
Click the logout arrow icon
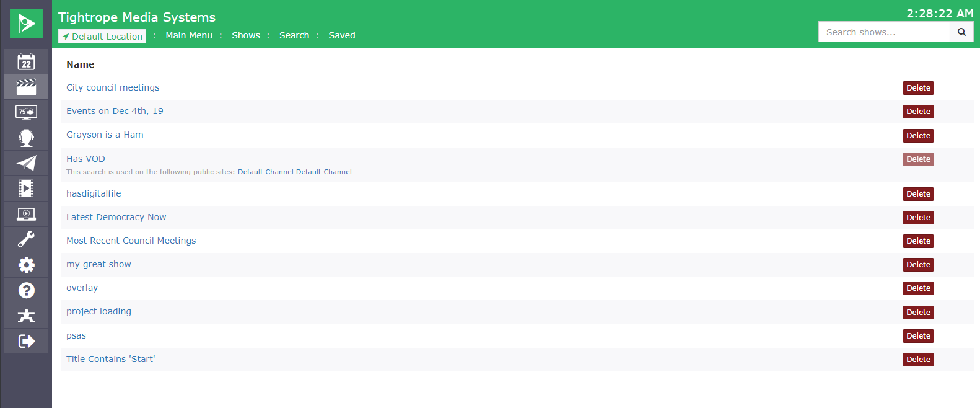[26, 341]
